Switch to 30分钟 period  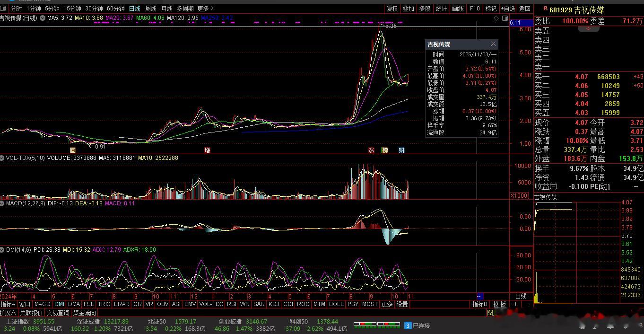pos(94,9)
